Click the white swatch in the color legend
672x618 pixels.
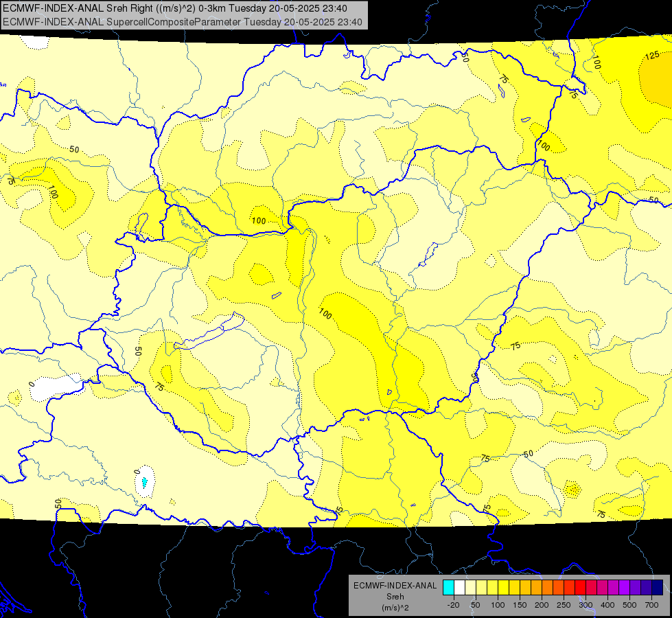click(x=459, y=587)
